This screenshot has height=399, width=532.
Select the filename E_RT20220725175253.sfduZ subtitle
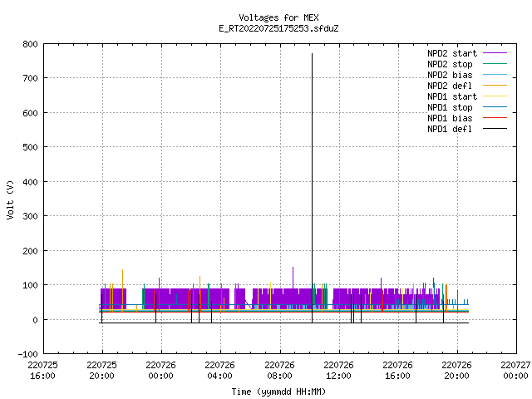278,28
